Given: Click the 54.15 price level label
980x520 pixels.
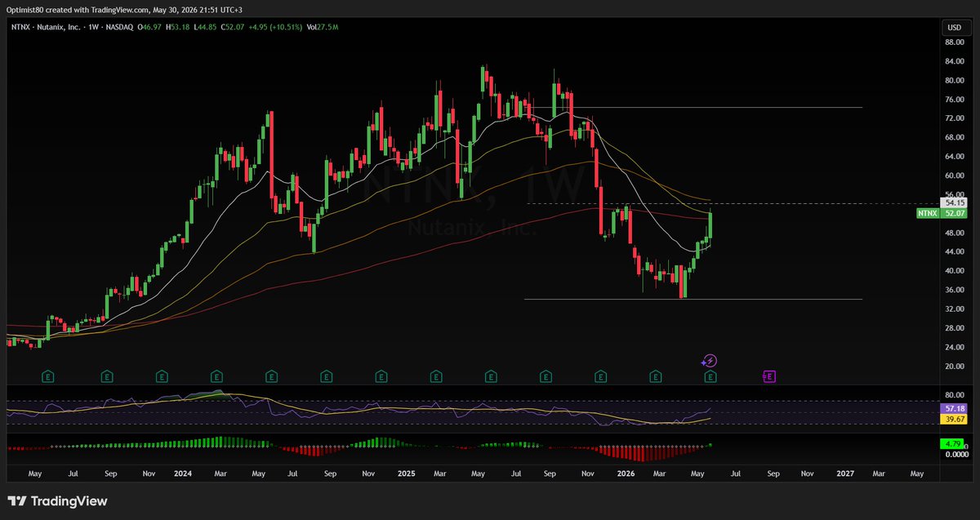Looking at the screenshot, I should [x=952, y=202].
